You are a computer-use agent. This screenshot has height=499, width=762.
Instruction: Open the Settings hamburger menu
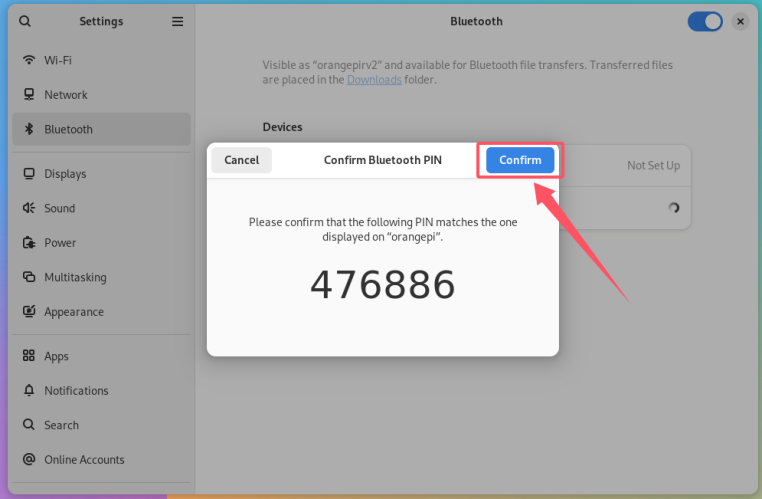pyautogui.click(x=177, y=21)
